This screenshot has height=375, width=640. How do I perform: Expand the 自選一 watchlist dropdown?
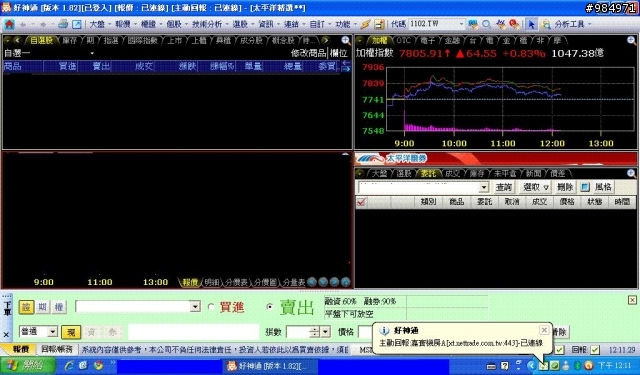tap(92, 53)
